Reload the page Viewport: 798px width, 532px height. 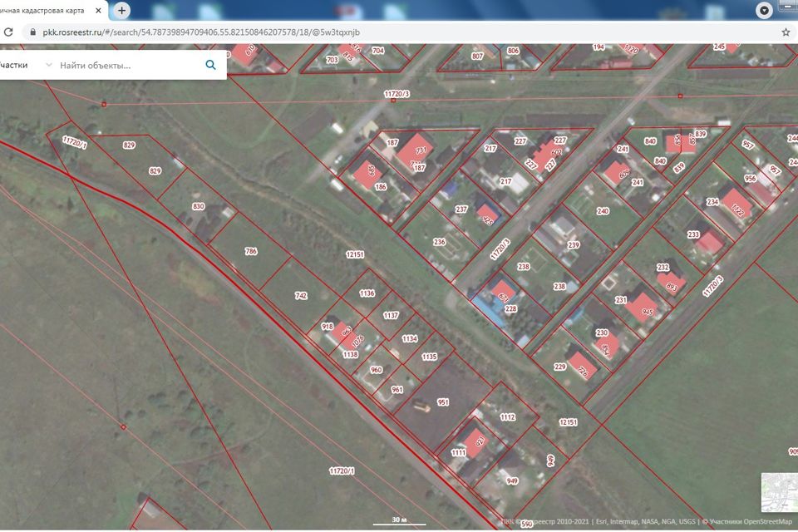tap(8, 32)
